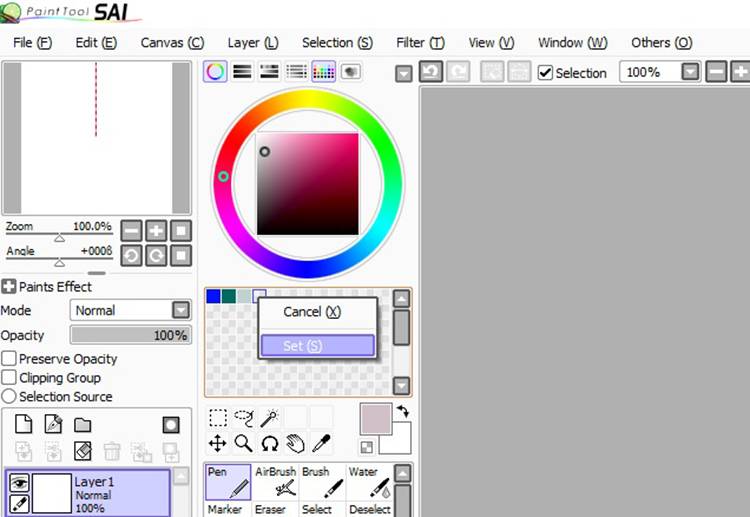This screenshot has height=517, width=750.
Task: Swap foreground and background colors
Action: click(x=403, y=412)
